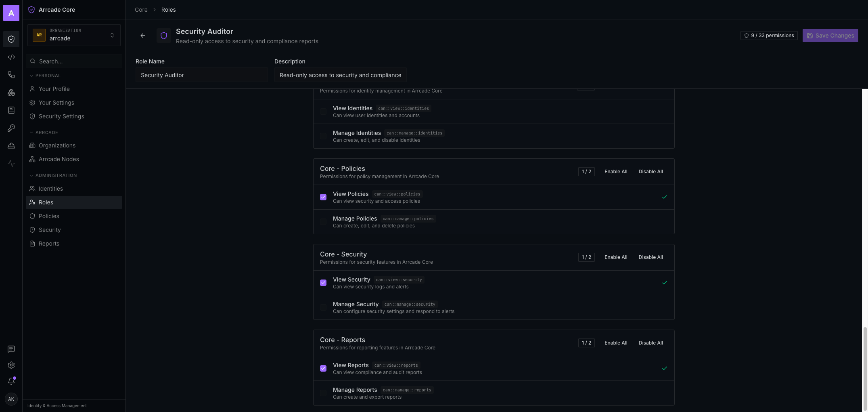Enable the Manage Policies checkbox

coord(323,222)
